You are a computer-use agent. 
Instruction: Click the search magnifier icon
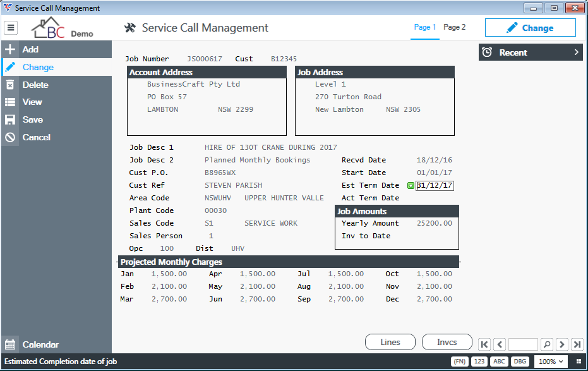tap(547, 344)
